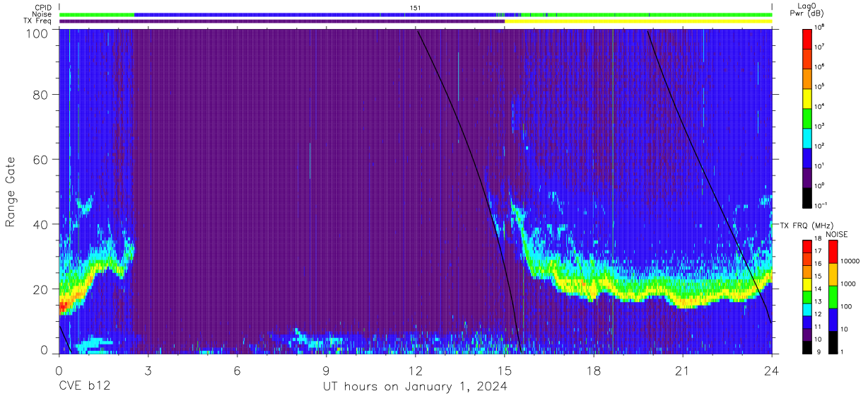Image resolution: width=868 pixels, height=401 pixels.
Task: Pick the green segment of the TX FRQ colorbar
Action: click(x=808, y=296)
